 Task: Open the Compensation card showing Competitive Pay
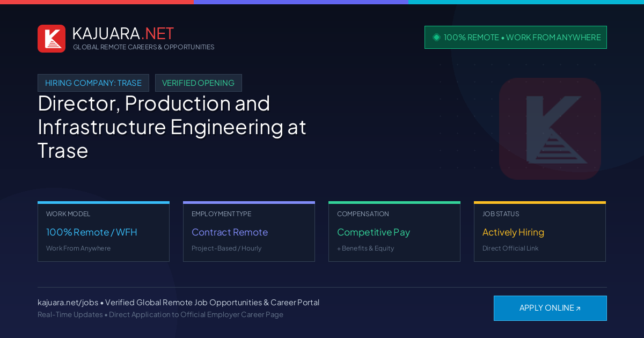pos(394,232)
